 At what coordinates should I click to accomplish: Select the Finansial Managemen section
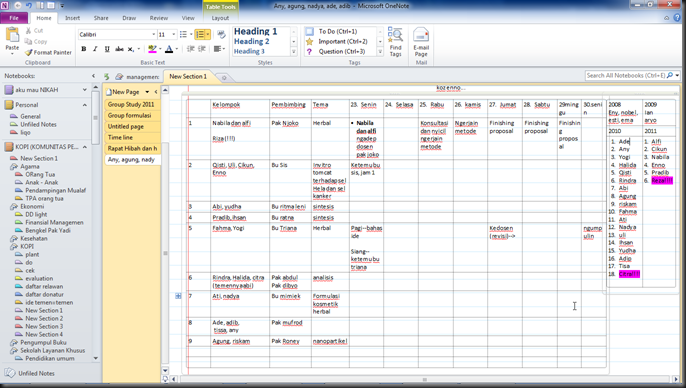point(54,222)
